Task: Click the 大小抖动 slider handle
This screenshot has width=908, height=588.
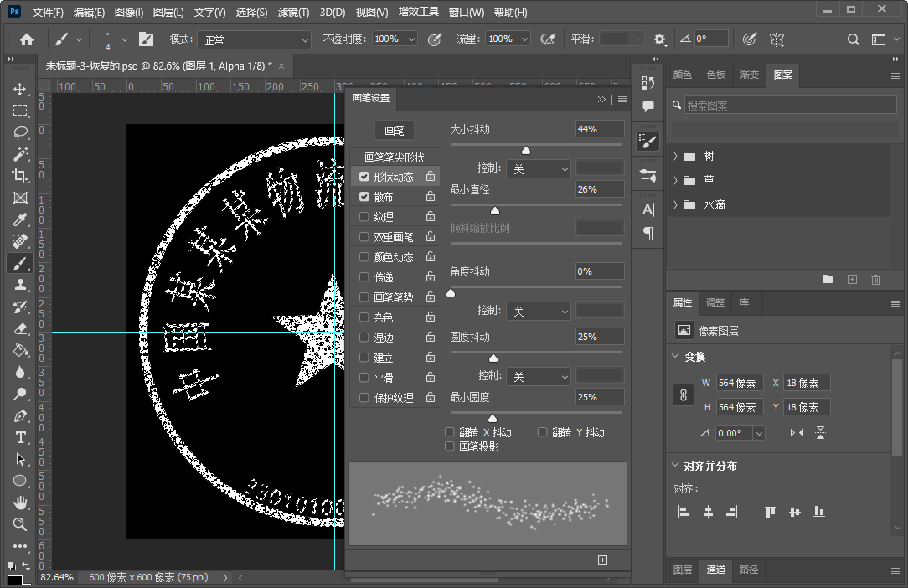Action: (x=526, y=150)
